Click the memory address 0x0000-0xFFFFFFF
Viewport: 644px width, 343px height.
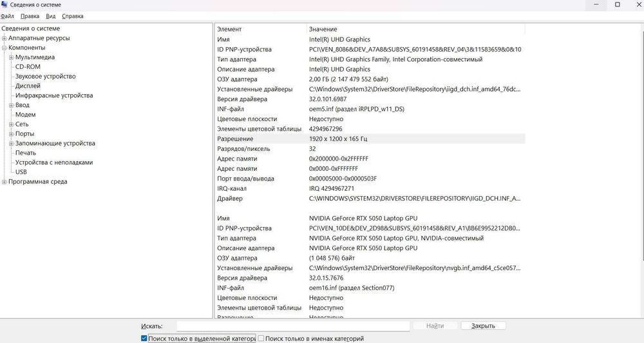point(334,169)
